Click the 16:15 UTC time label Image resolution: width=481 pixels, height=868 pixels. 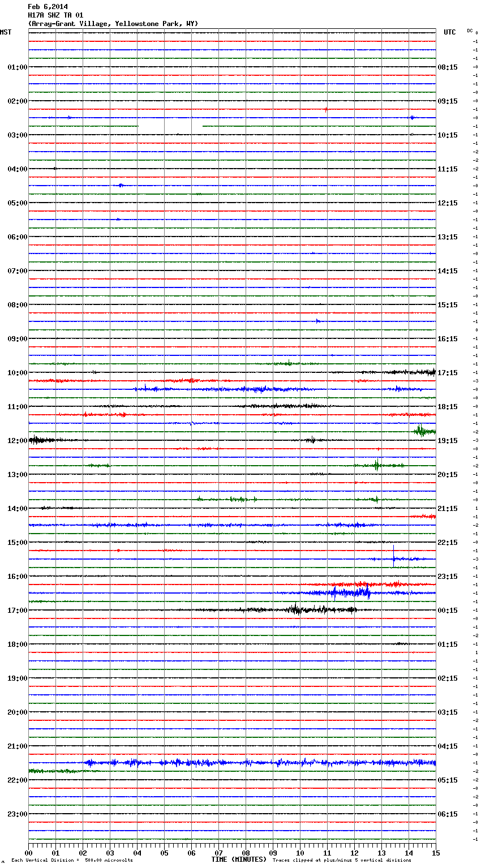pyautogui.click(x=448, y=339)
